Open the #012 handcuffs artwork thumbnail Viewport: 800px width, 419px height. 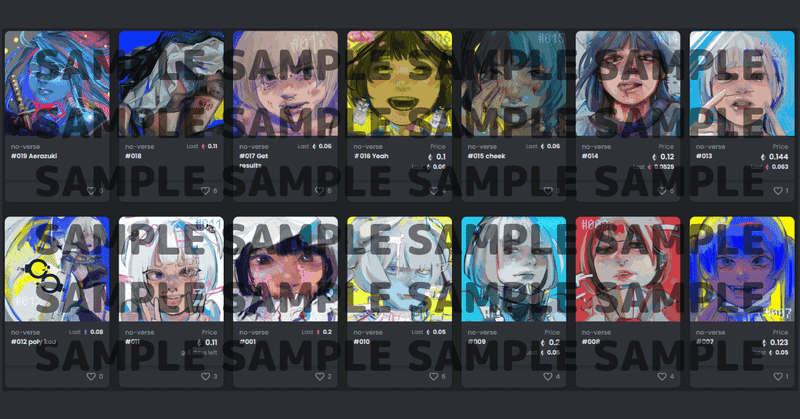click(x=57, y=269)
